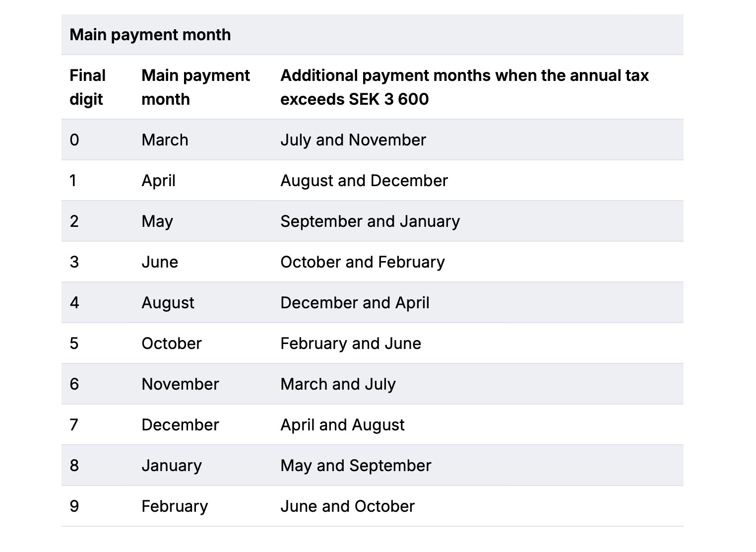Select the 'November' main payment cell
Viewport: 756px width, 552px height.
tap(180, 384)
